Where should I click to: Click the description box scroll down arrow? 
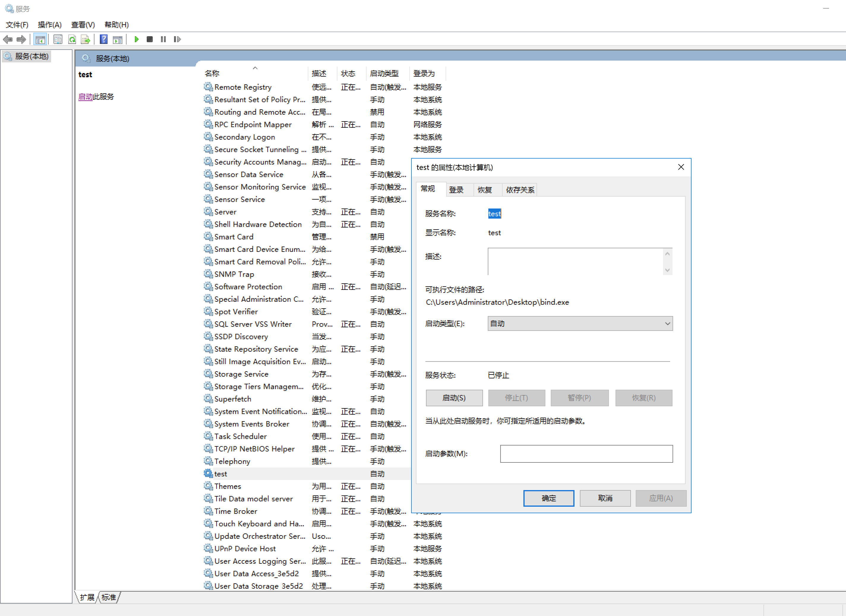pyautogui.click(x=667, y=270)
